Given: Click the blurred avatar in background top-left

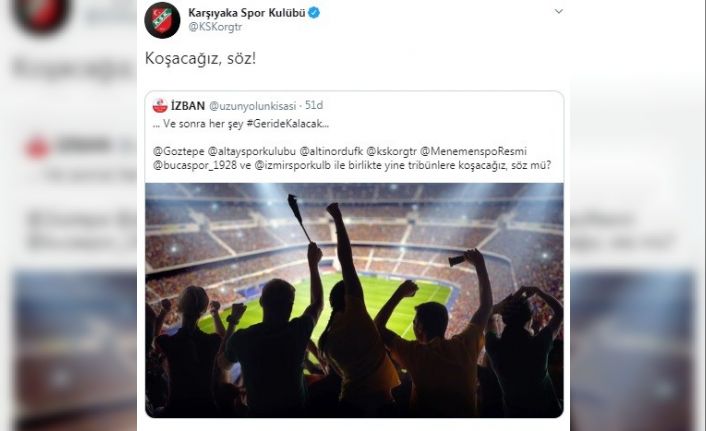Looking at the screenshot, I should click(x=42, y=16).
